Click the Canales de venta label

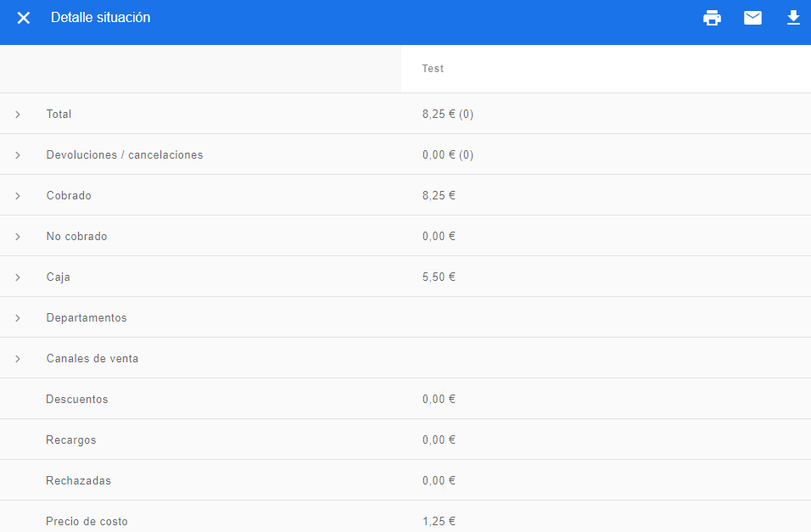coord(92,358)
